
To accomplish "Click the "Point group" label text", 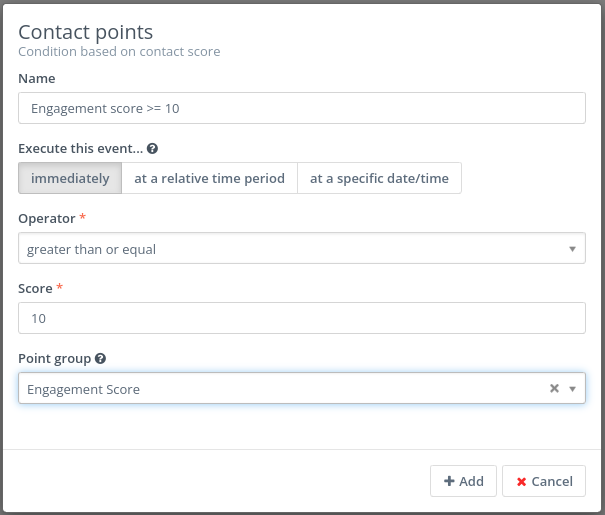I will (x=55, y=358).
